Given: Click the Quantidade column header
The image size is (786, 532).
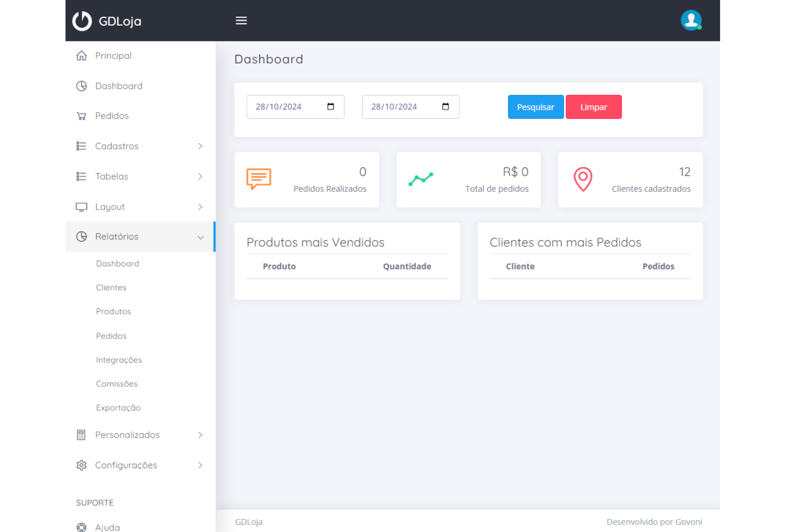Looking at the screenshot, I should pos(407,266).
